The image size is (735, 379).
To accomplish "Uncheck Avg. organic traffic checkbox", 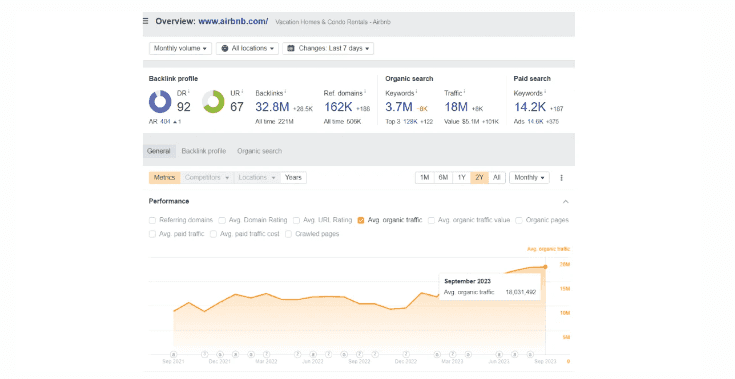I will 360,220.
